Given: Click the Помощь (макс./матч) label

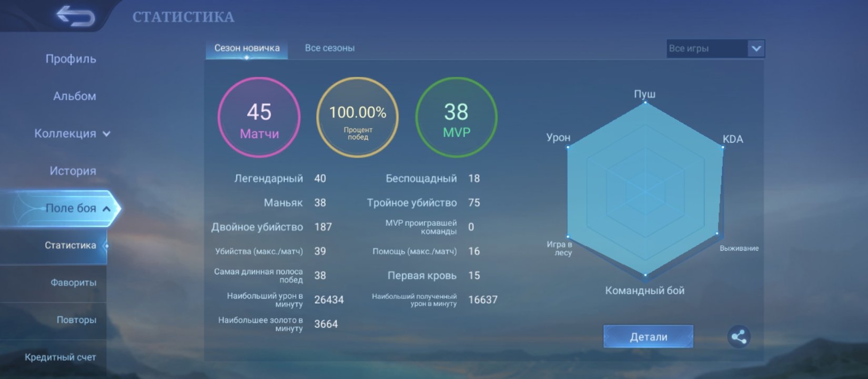Looking at the screenshot, I should tap(415, 252).
